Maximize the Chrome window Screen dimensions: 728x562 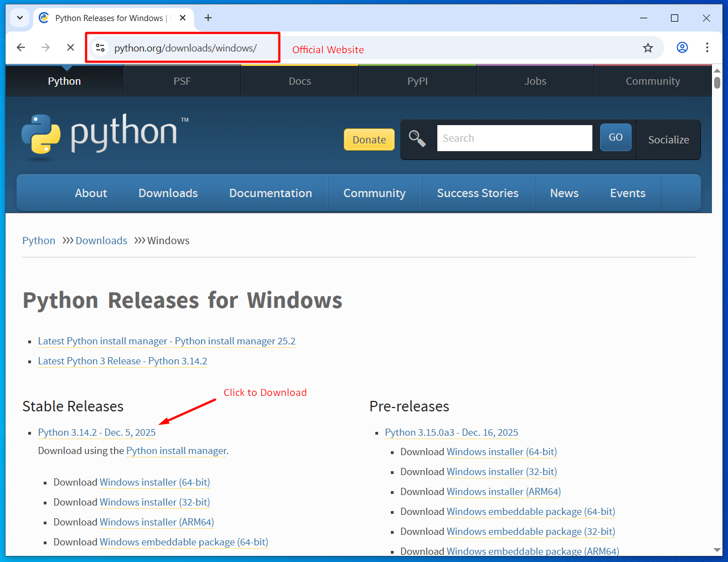point(674,18)
